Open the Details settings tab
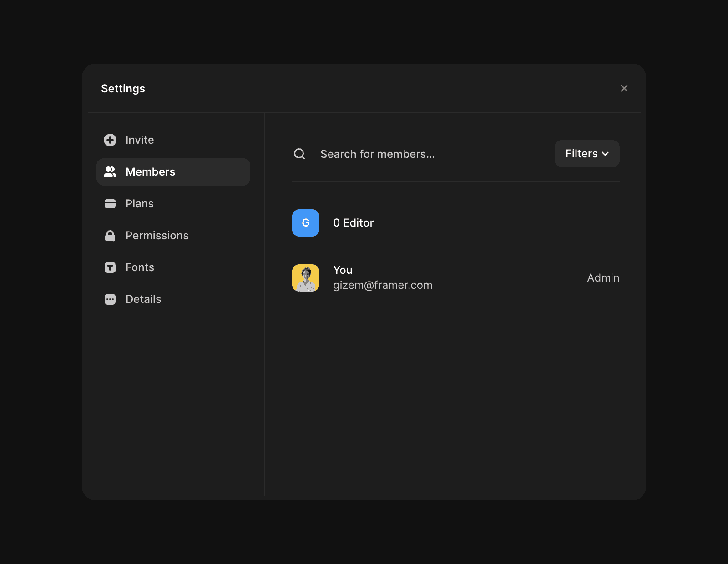728x564 pixels. [143, 299]
